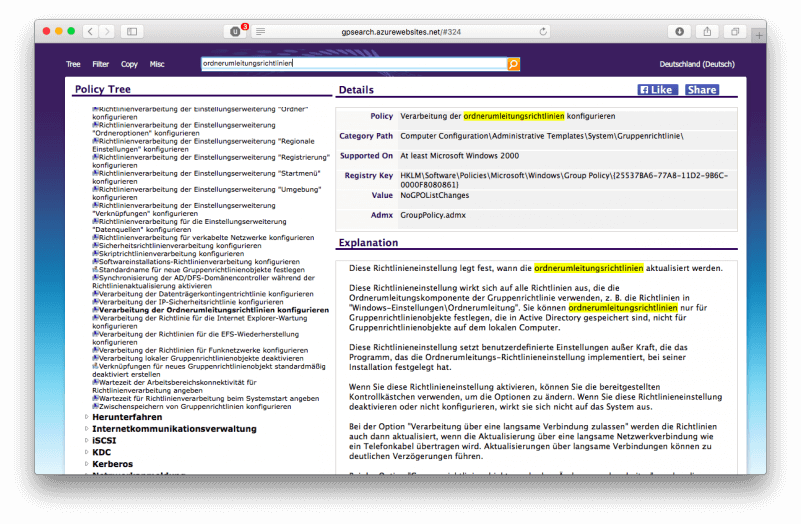Click the Safari address bar URL
This screenshot has height=524, width=801.
tap(401, 32)
